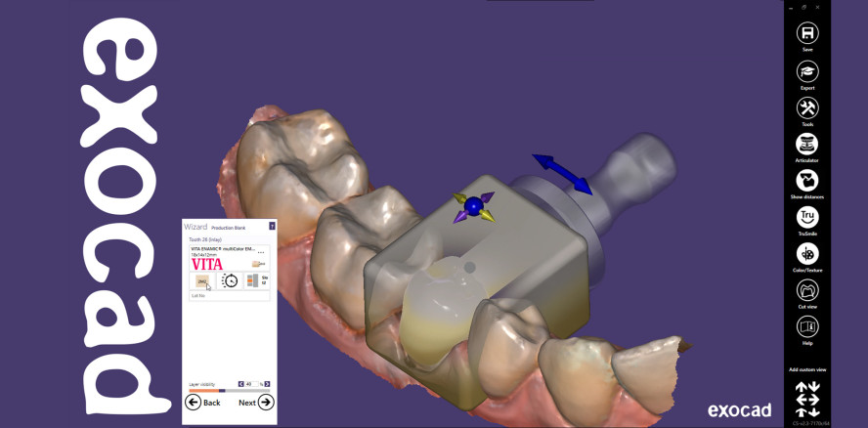
Task: Select the 2M2 shade swatch tile
Action: [202, 280]
